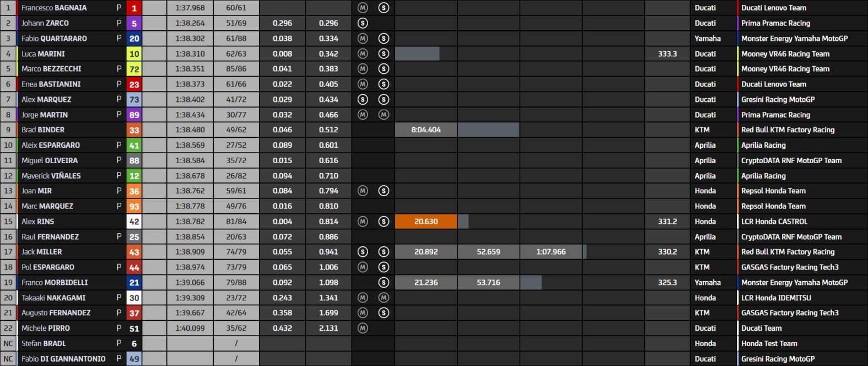Select rider name Johann ZARCO
Screen dimensions: 868x366
coord(45,23)
